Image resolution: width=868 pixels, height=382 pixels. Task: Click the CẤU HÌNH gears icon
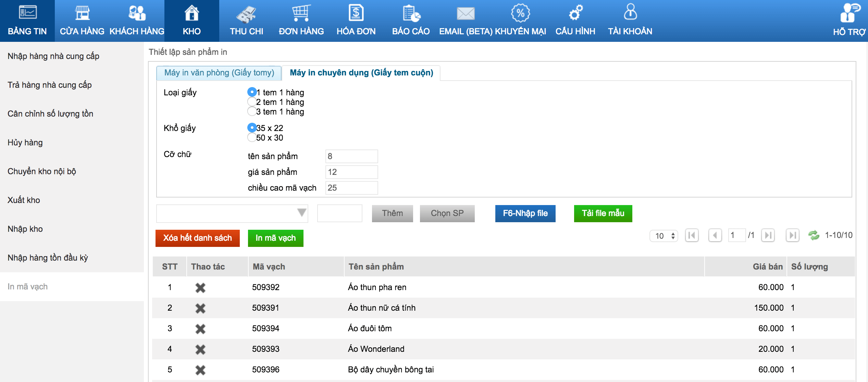click(x=575, y=13)
